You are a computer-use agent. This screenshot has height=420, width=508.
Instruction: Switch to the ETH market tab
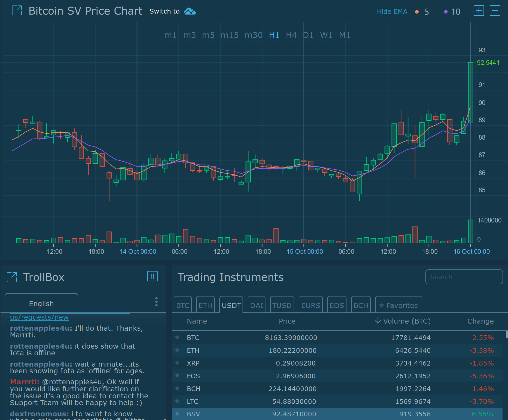coord(205,305)
